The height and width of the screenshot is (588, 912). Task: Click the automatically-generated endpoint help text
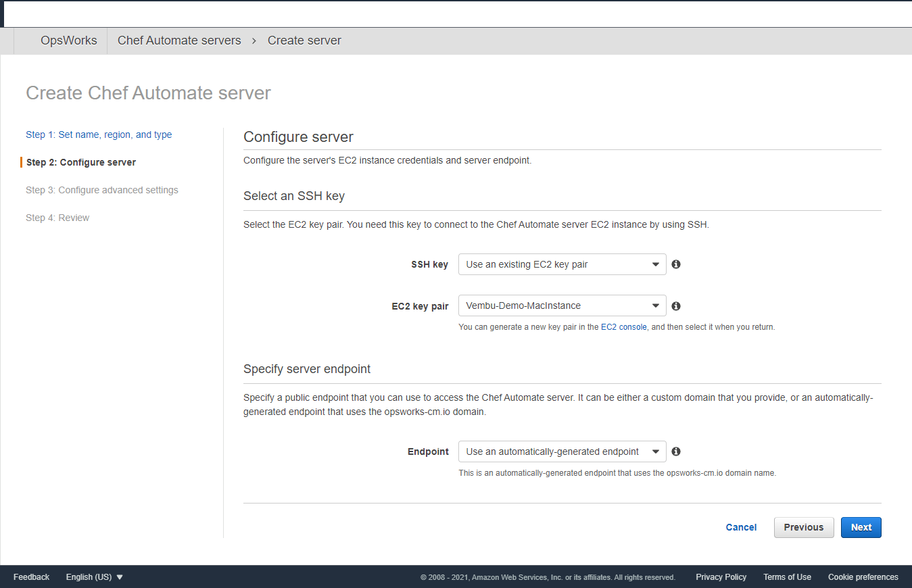point(617,473)
